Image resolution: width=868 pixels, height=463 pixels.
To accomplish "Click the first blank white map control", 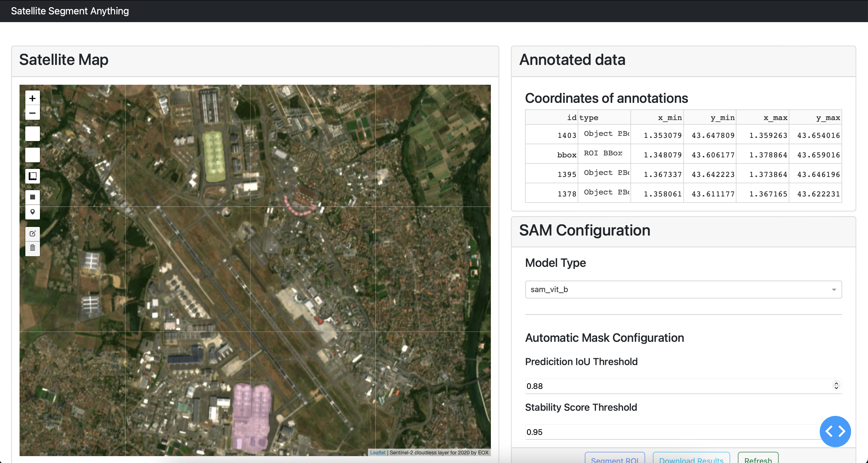I will point(32,134).
